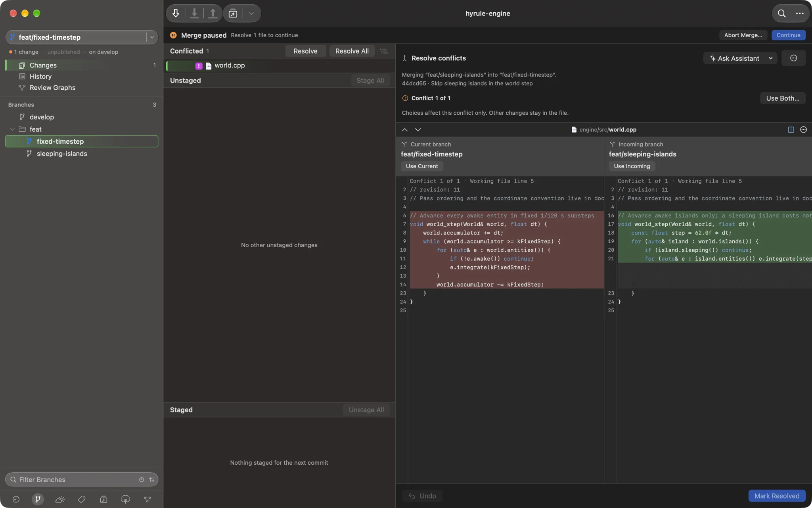812x508 pixels.
Task: Open tags tab in bottom bar
Action: click(82, 499)
